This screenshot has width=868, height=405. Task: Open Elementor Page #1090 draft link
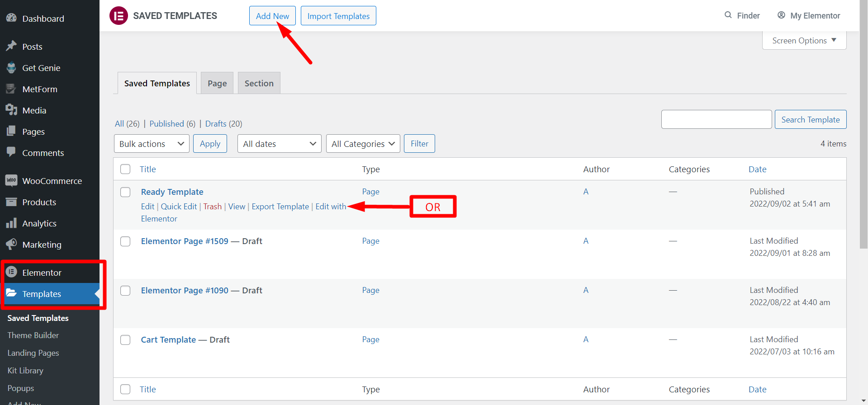[x=185, y=291]
